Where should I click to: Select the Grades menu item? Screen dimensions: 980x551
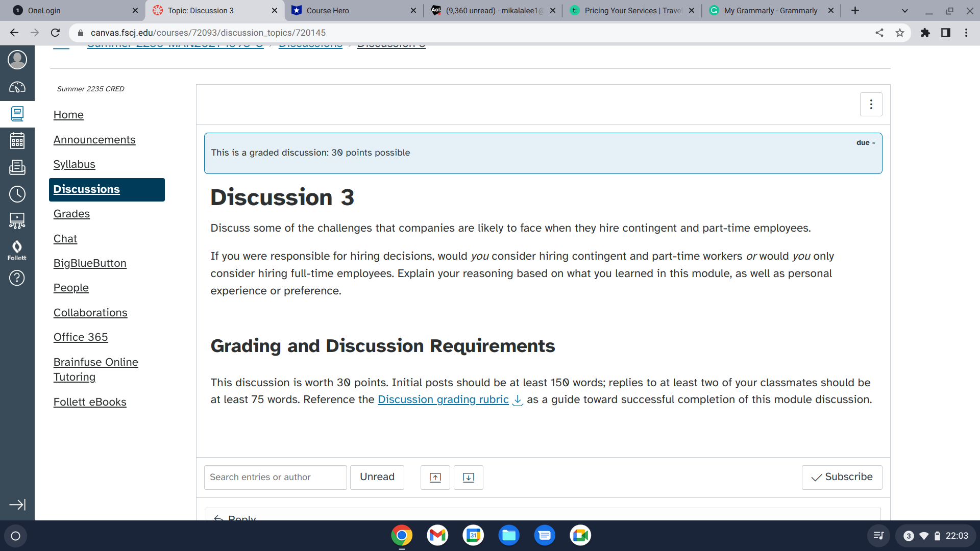pyautogui.click(x=71, y=214)
